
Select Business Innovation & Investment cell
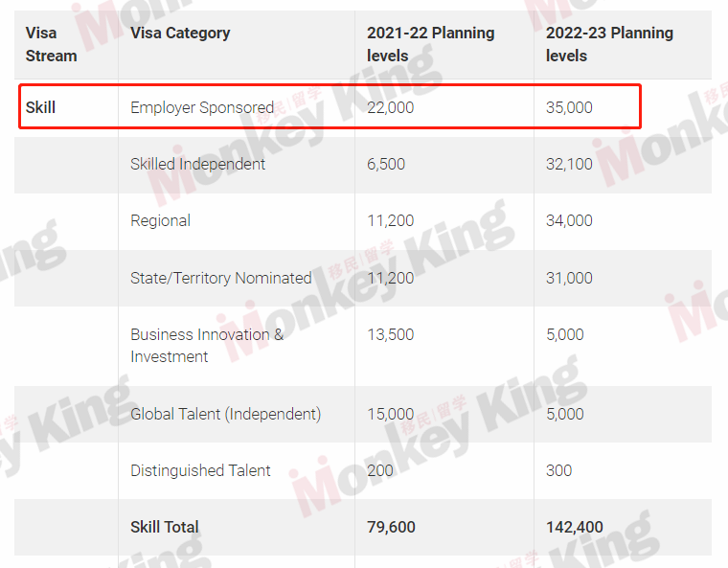207,346
